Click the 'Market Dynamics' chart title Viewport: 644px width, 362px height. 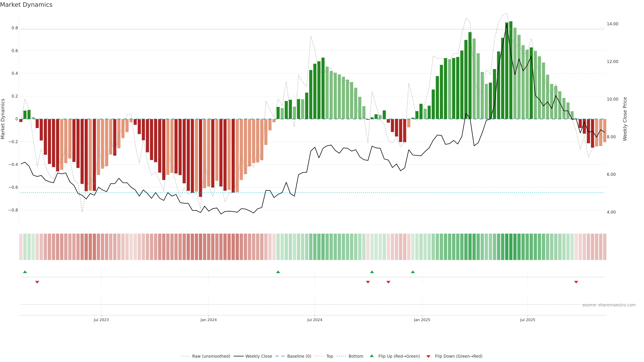pos(26,5)
